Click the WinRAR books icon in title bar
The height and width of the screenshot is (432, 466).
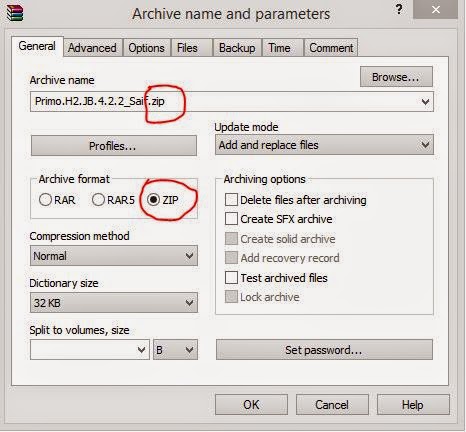(15, 13)
